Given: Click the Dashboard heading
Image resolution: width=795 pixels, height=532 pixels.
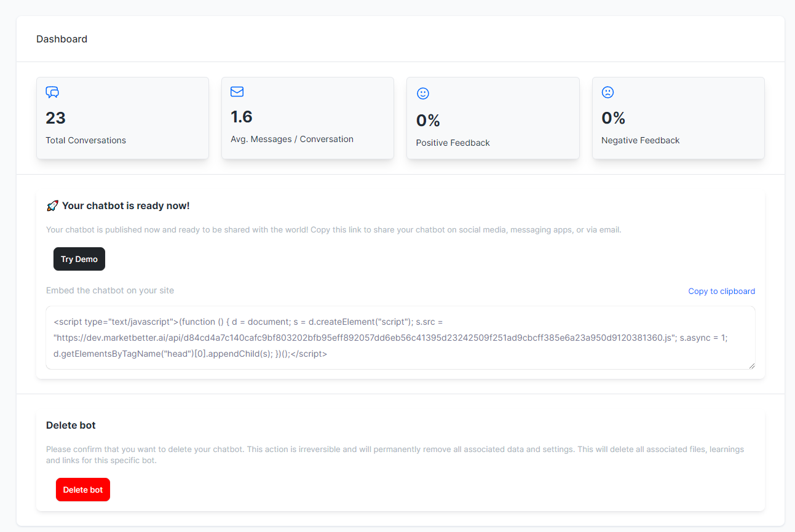Looking at the screenshot, I should (x=61, y=39).
